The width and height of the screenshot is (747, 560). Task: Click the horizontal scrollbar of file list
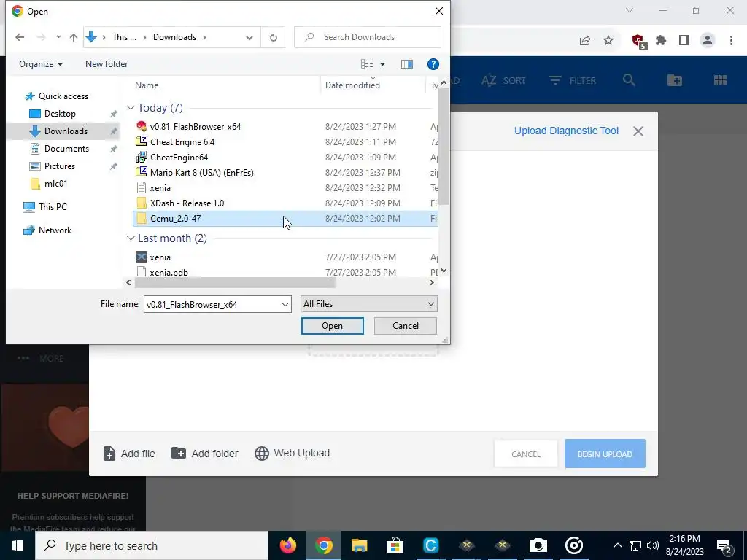234,282
